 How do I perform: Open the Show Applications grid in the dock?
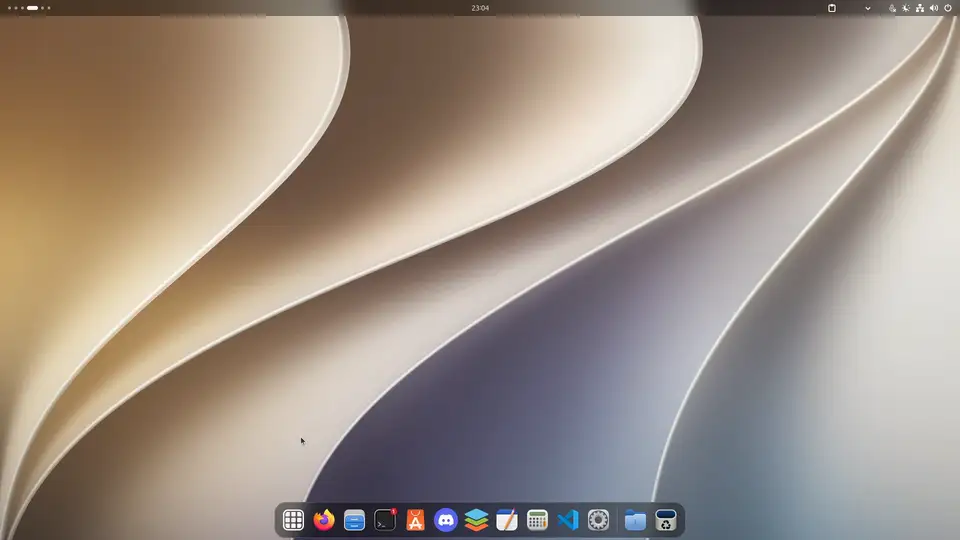point(293,520)
